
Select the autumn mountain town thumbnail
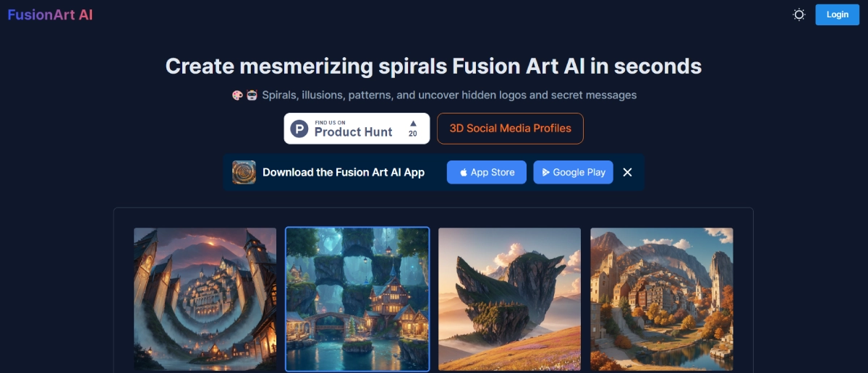(x=662, y=299)
